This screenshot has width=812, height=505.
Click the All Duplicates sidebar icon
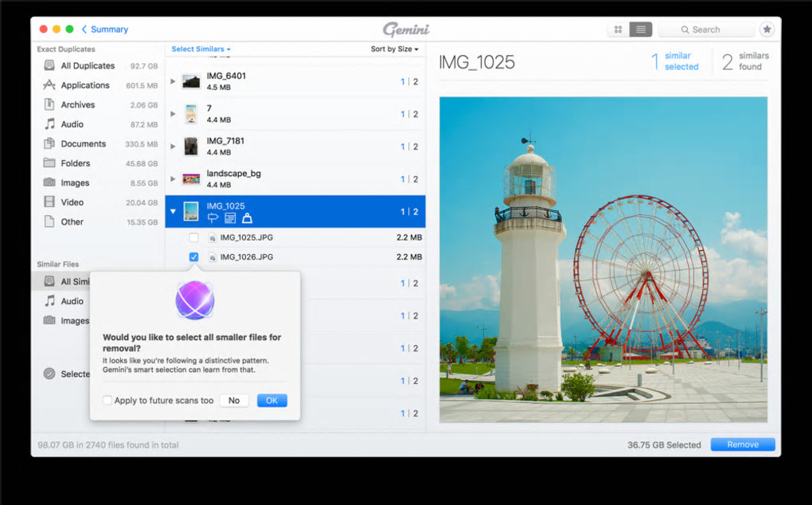click(x=49, y=65)
